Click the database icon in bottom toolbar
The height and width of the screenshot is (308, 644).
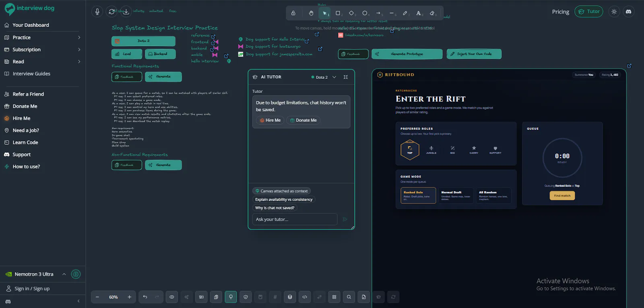tap(290, 297)
